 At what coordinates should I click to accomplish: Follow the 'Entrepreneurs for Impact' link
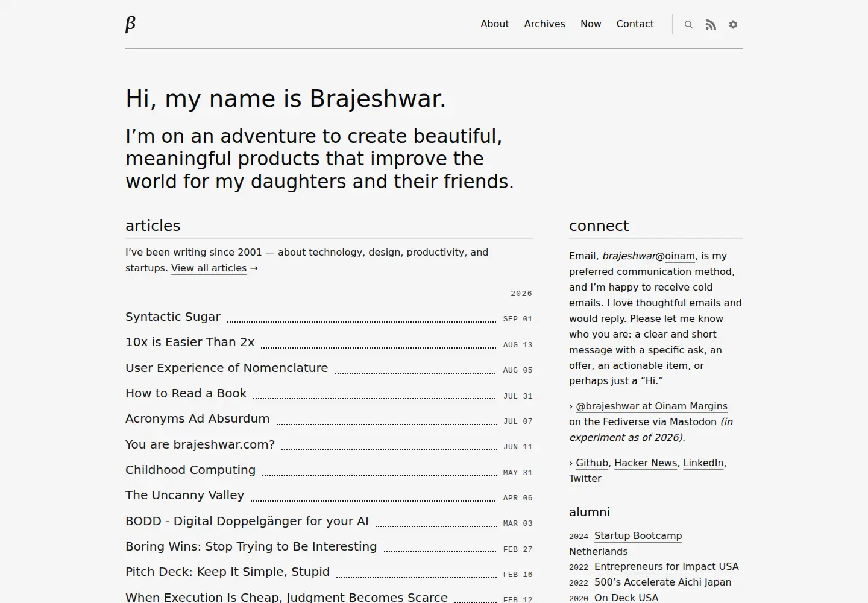(x=655, y=567)
